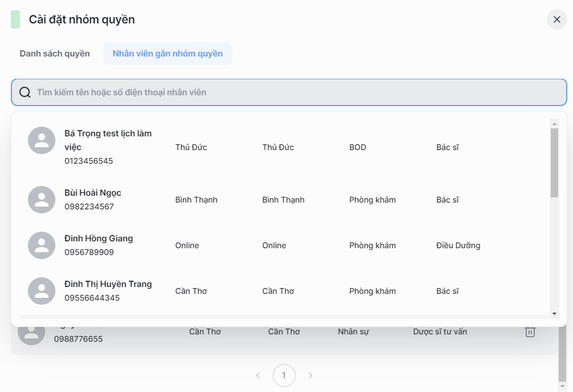Delete the Cần Thơ employee via trash icon
Viewport: 573px width, 392px height.
[x=530, y=332]
